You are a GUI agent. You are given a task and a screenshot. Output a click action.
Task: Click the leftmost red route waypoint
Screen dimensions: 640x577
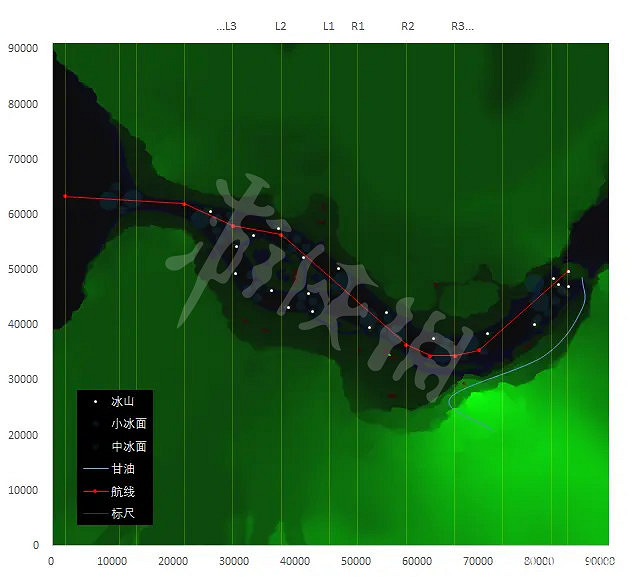tap(65, 196)
